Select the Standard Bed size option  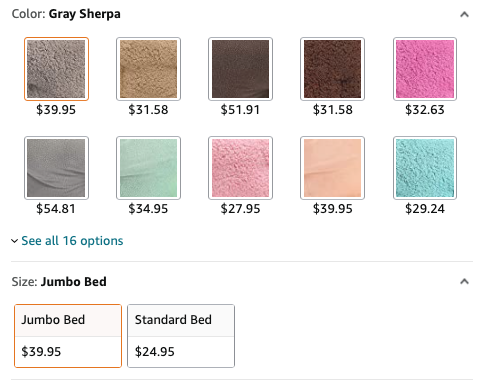pos(181,336)
